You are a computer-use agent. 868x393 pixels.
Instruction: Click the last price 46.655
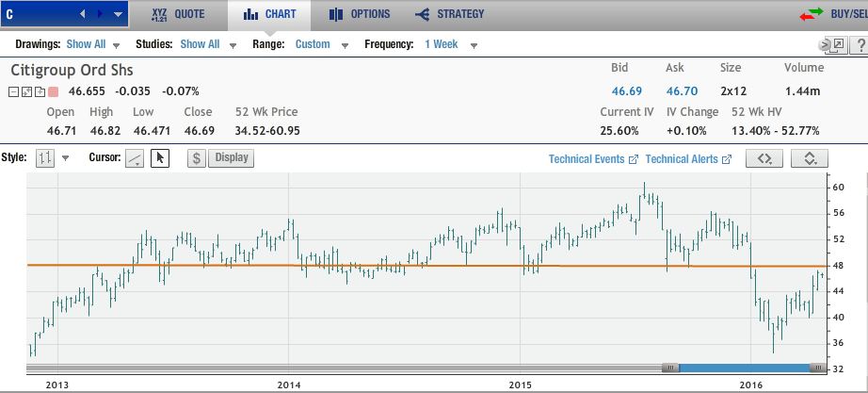pyautogui.click(x=87, y=91)
